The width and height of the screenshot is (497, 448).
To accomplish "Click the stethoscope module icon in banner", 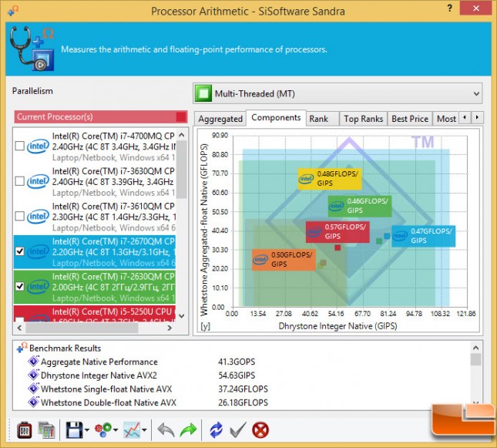I will tap(32, 49).
